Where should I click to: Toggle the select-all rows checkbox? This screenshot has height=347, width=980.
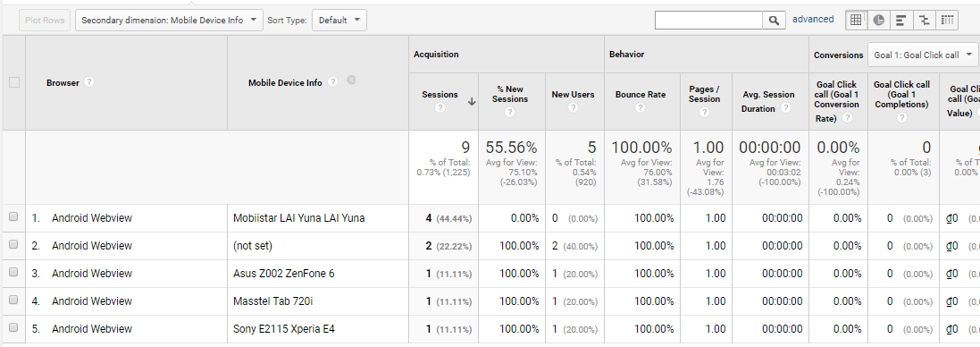(x=13, y=82)
